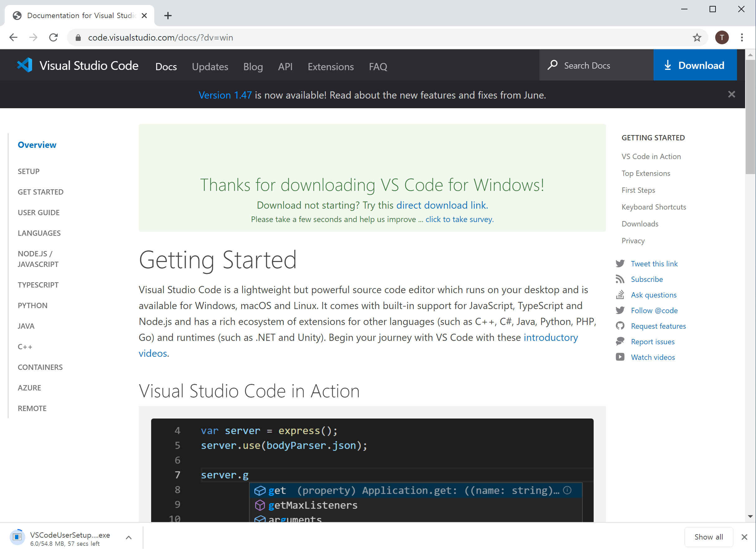The image size is (756, 552).
Task: Click the Visual Studio Code logo icon
Action: (x=25, y=65)
